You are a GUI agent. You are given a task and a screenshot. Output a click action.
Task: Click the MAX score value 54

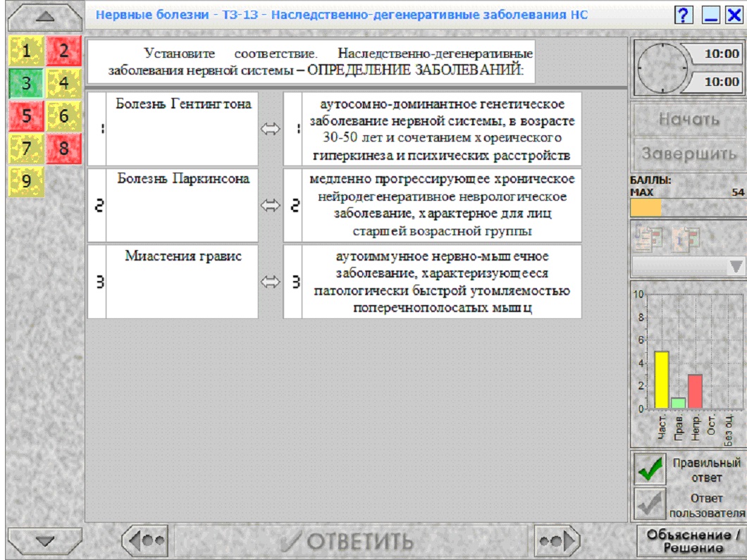click(738, 192)
